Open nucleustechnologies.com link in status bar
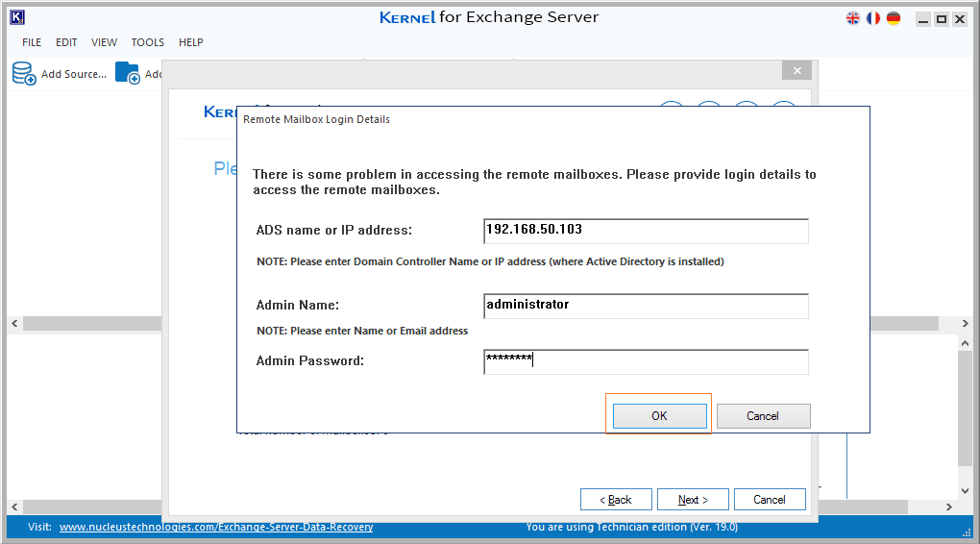Screen dimensions: 980x544 (216, 527)
